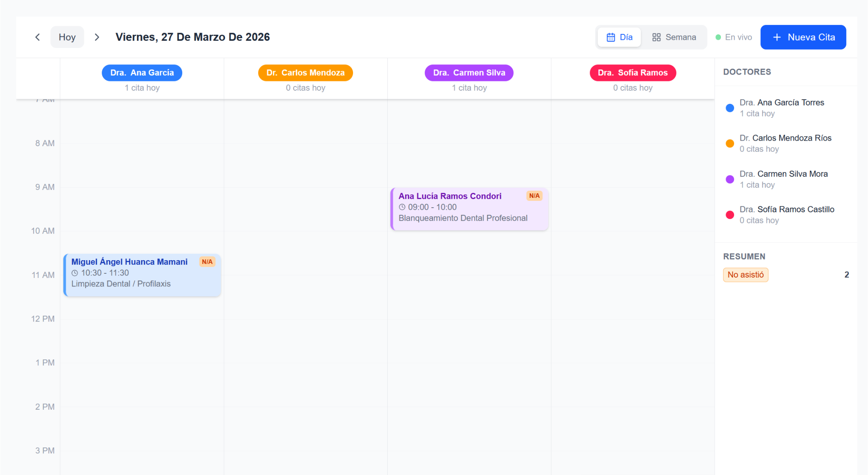Click the pink Dra. Sofía Ramos column header
This screenshot has width=868, height=475.
[632, 72]
